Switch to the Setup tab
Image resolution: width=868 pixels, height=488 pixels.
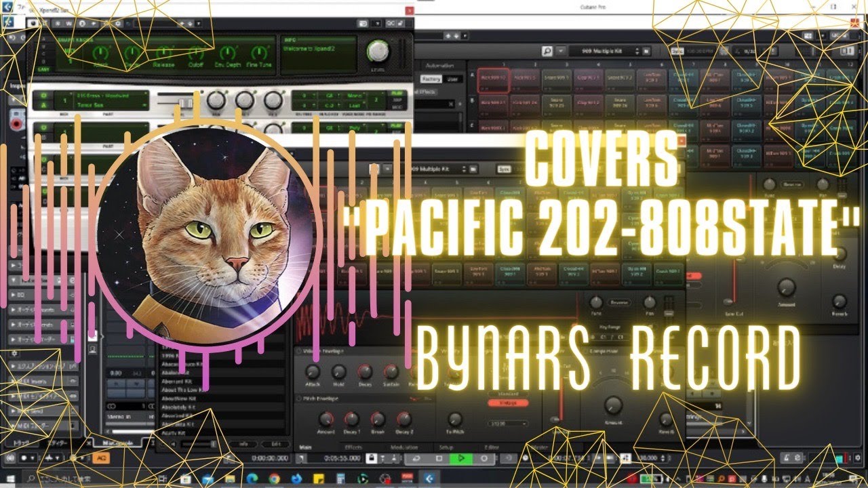click(x=446, y=447)
